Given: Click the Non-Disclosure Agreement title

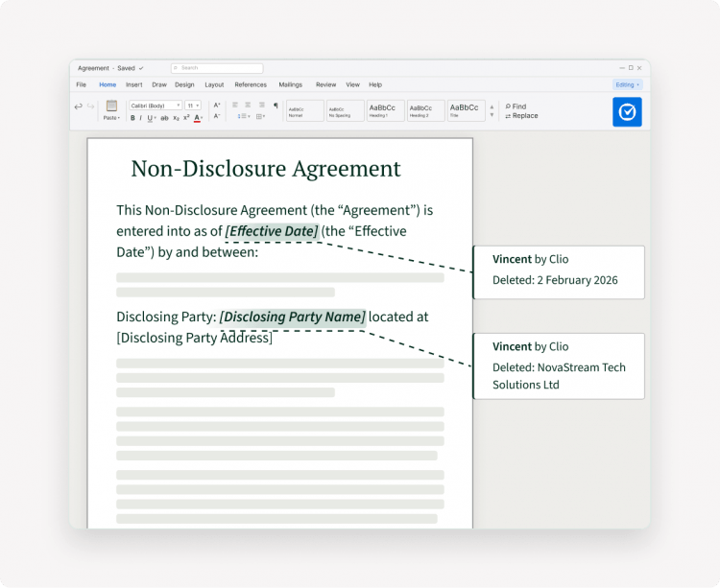Looking at the screenshot, I should [x=266, y=169].
